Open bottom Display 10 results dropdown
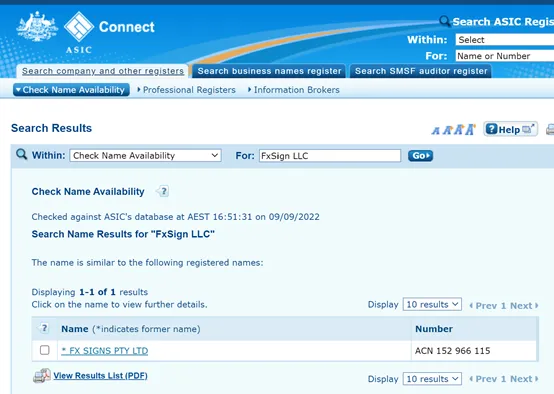This screenshot has height=394, width=554. click(432, 379)
